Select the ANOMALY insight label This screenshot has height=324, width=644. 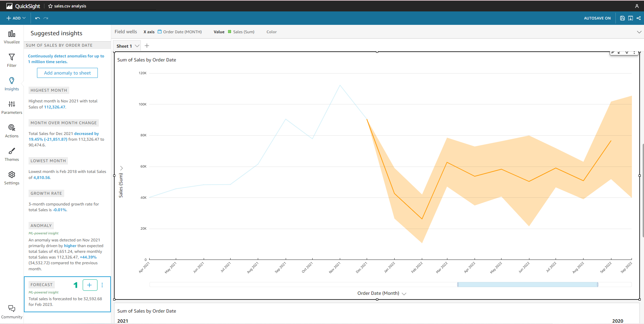[x=41, y=226]
